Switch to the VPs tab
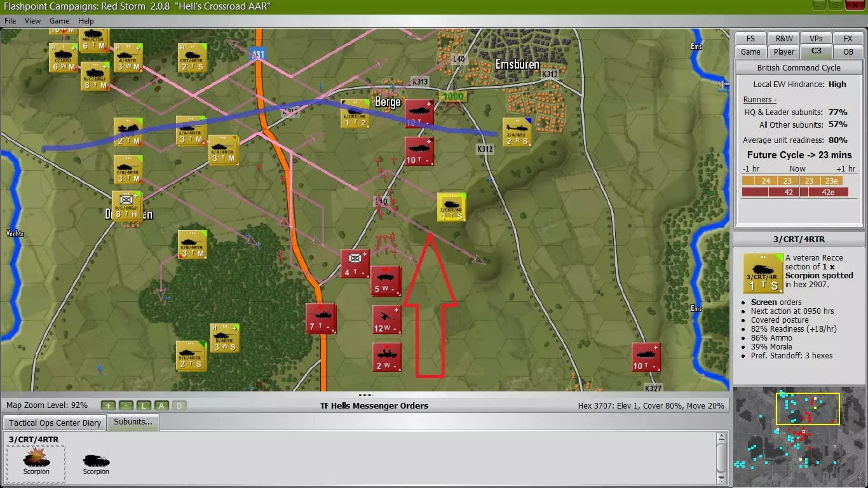868x488 pixels. pos(816,39)
